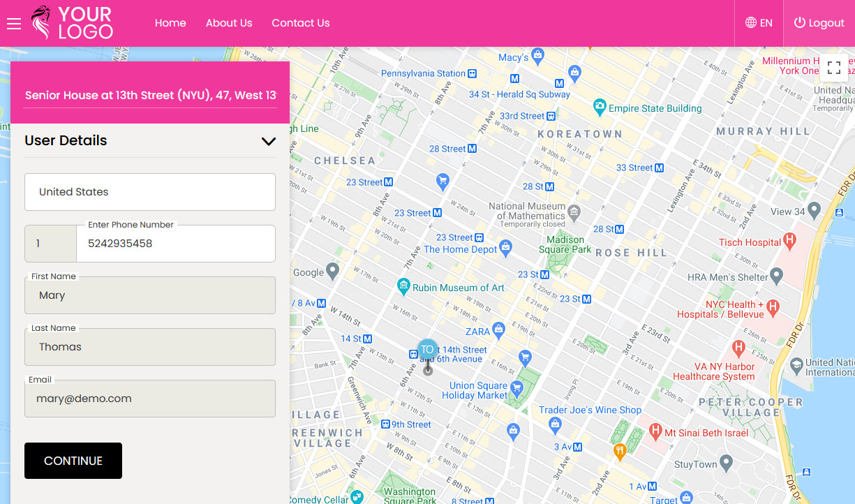Click the Logout button
The image size is (855, 504).
819,23
